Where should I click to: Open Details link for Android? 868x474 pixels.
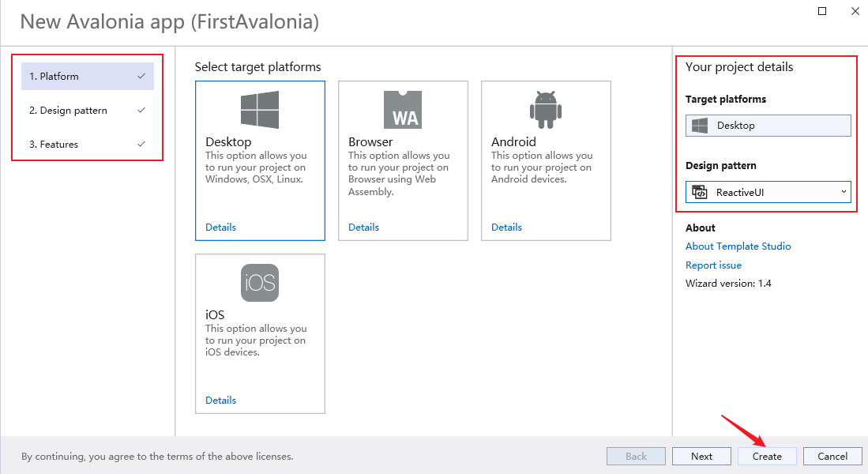pos(506,227)
